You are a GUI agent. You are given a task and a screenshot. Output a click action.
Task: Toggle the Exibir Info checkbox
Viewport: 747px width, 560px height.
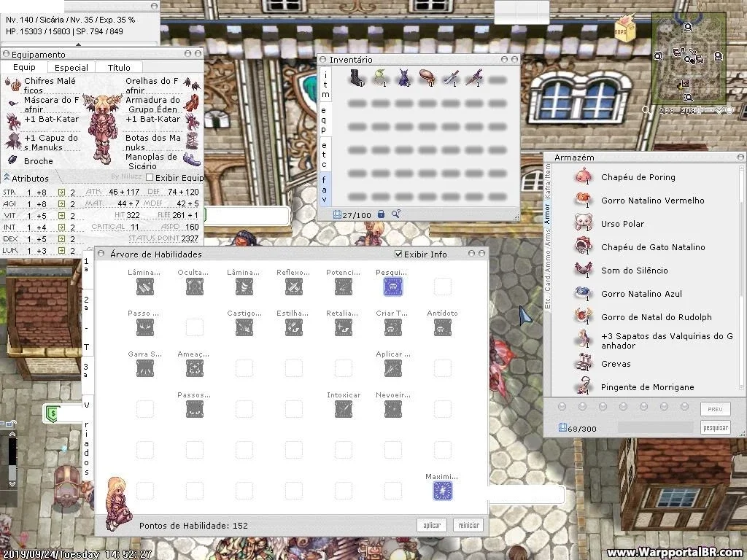pos(399,254)
